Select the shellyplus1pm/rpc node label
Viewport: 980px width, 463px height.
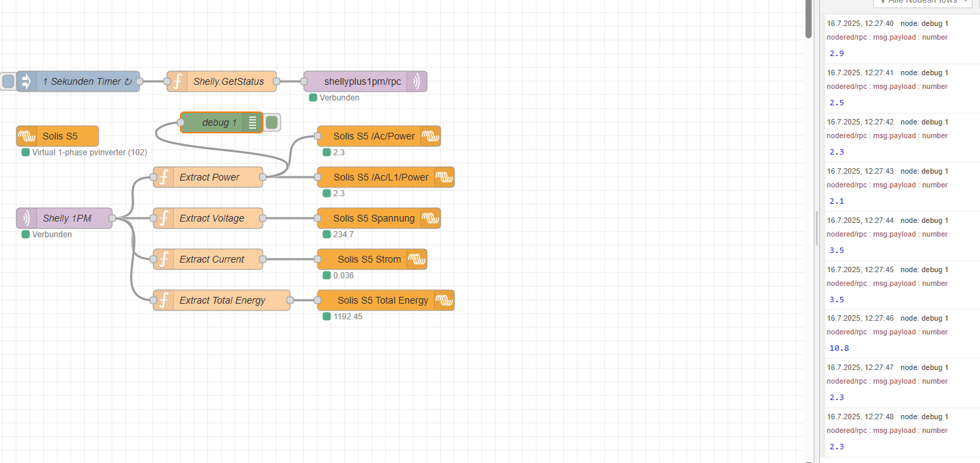(x=362, y=81)
